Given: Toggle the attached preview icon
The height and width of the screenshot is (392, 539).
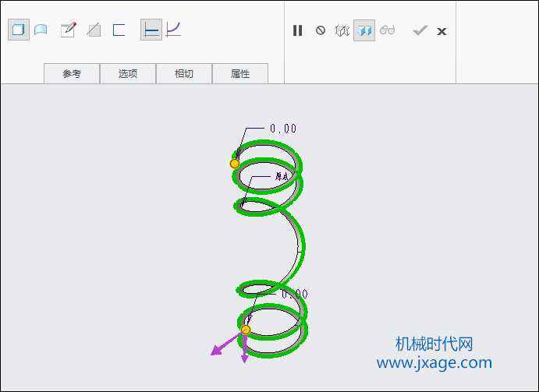Looking at the screenshot, I should pyautogui.click(x=364, y=30).
